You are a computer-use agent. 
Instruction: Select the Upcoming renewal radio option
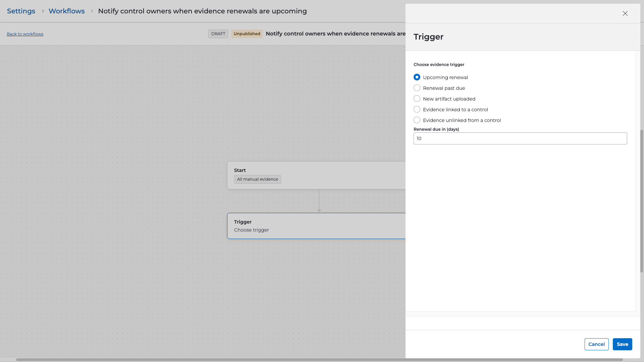(x=417, y=77)
